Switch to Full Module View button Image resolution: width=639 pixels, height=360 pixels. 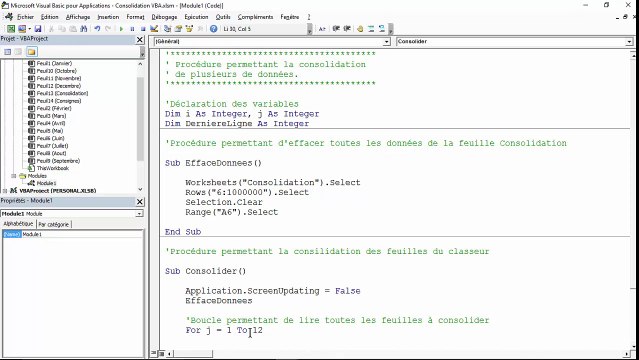coord(161,353)
